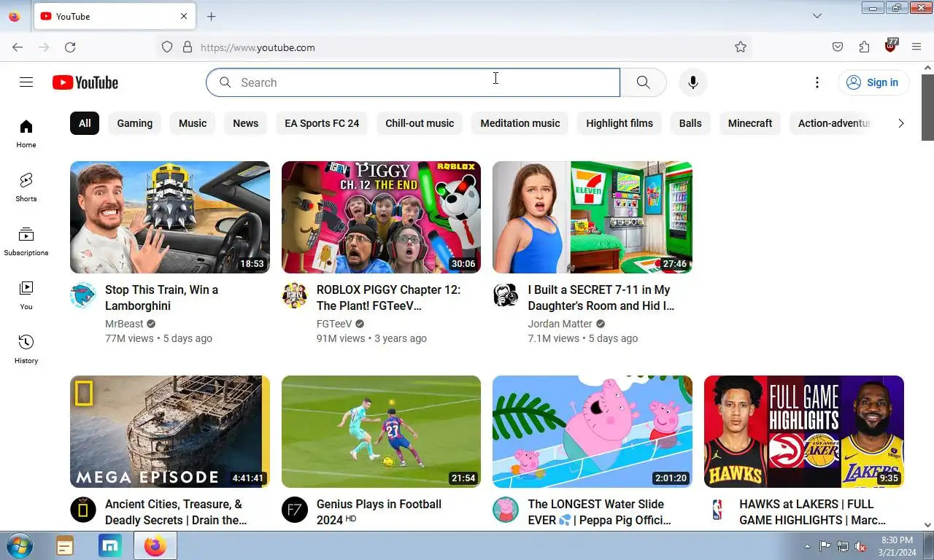
Task: Click the FGTeeV channel avatar
Action: (295, 295)
